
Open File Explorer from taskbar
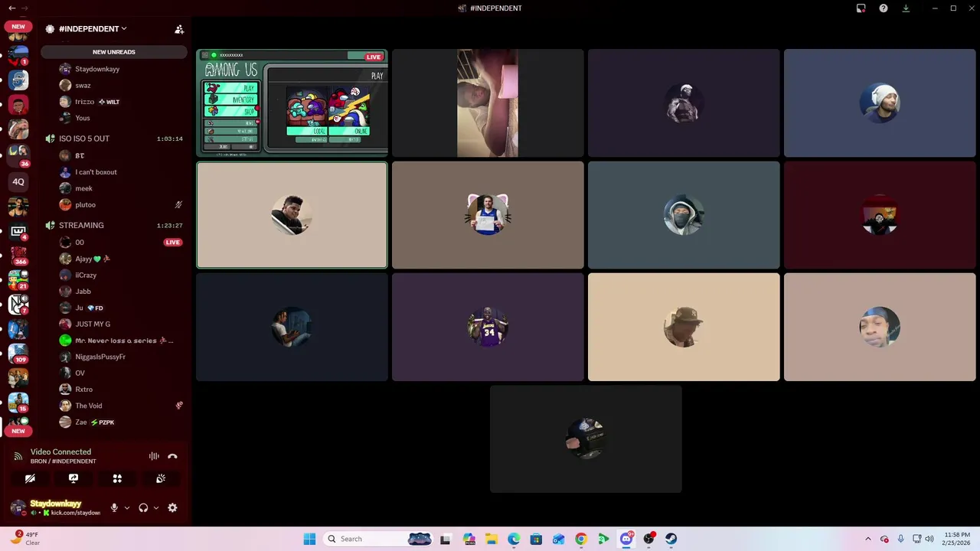coord(491,539)
